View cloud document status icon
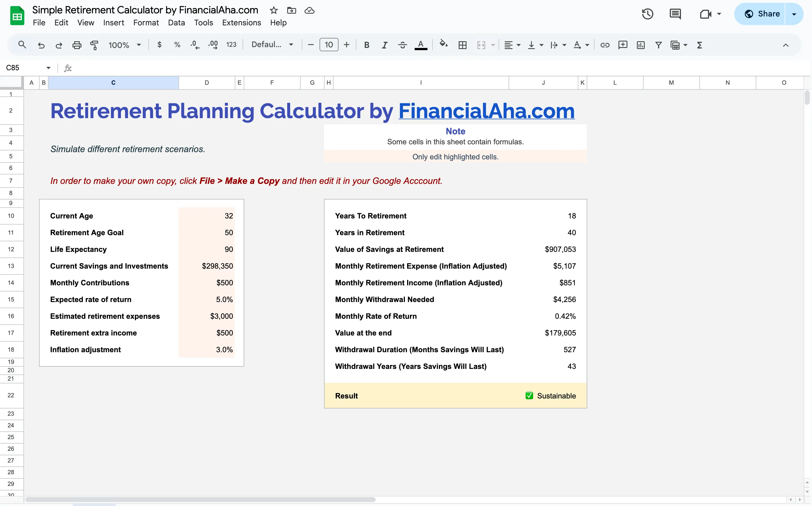Screen dimensions: 812x506 tap(310, 10)
